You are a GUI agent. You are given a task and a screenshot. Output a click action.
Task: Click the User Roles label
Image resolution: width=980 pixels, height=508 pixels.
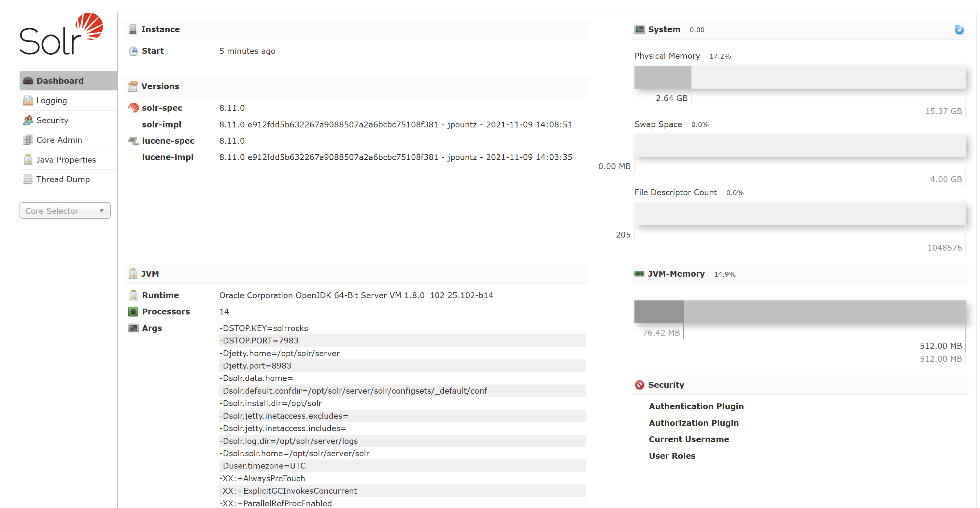[x=672, y=456]
